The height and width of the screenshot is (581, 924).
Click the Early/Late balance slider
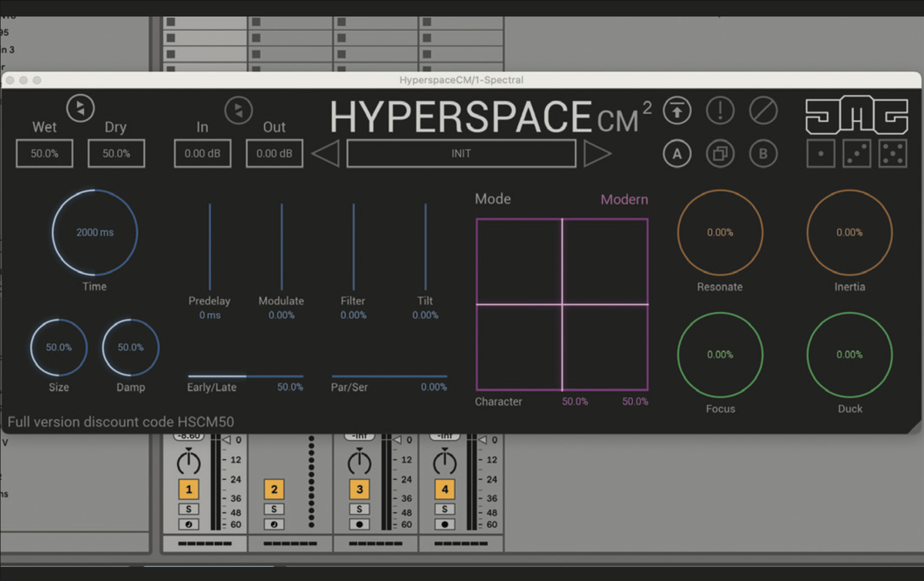[x=245, y=377]
